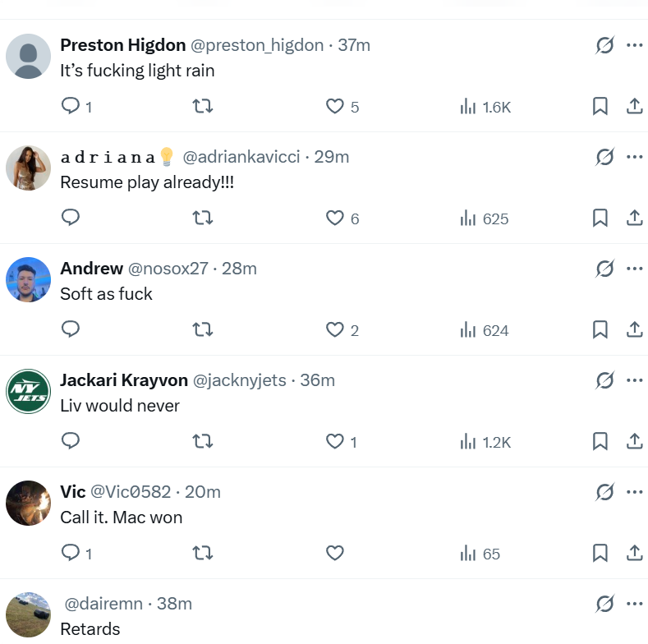Reply to Preston Higdon's tweet
The height and width of the screenshot is (644, 648).
click(x=71, y=106)
